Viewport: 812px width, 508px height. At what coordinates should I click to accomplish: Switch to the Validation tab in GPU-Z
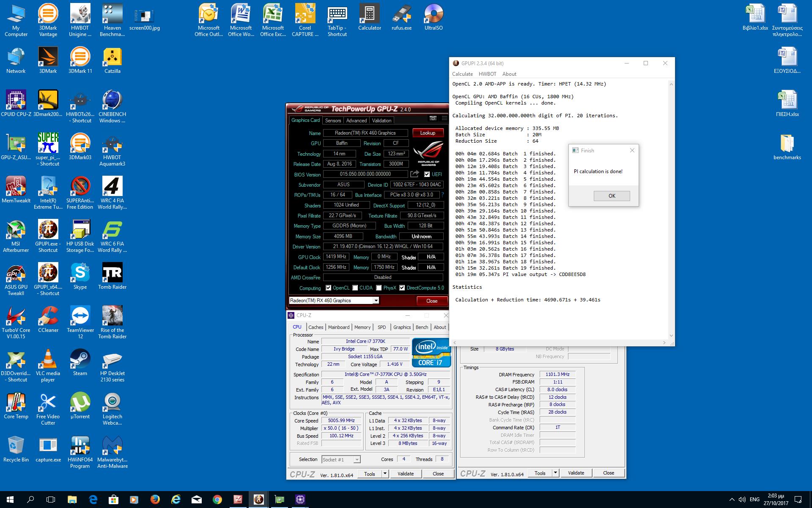[381, 121]
